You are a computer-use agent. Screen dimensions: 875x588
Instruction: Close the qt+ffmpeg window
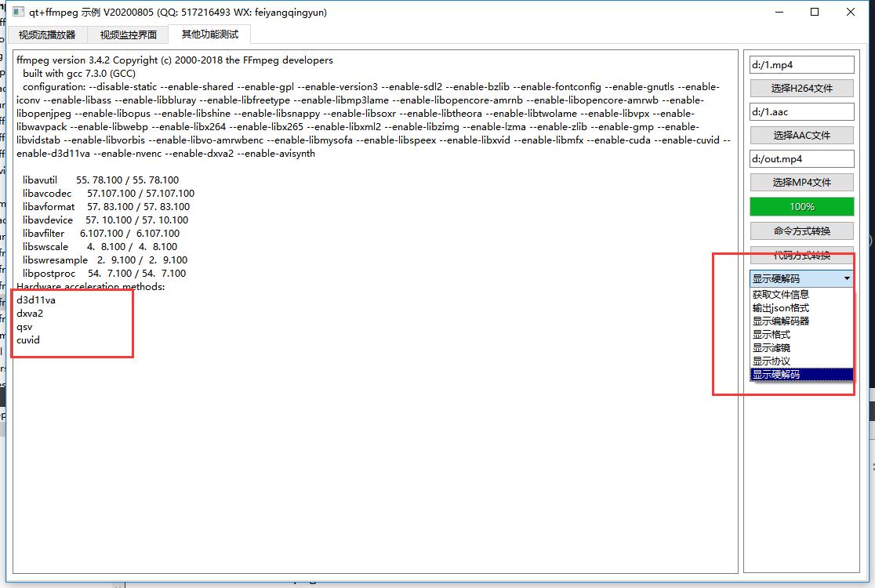tap(851, 12)
